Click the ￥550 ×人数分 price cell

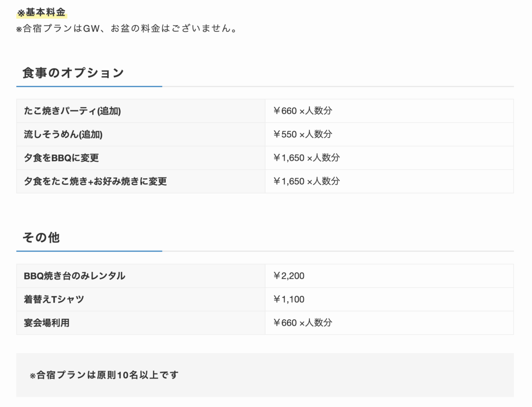[x=302, y=135]
